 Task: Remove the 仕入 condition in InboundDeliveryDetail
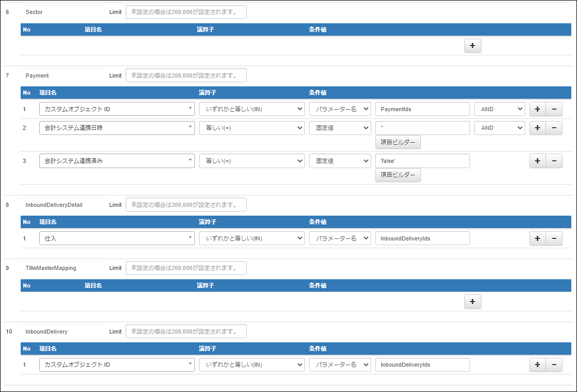click(x=554, y=238)
